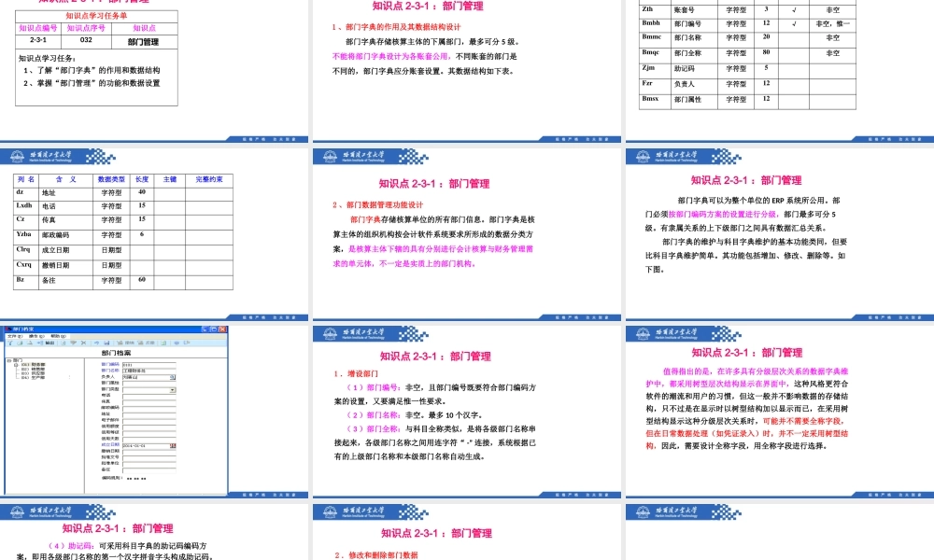This screenshot has height=560, width=934.
Task: Click the Save icon in 部门档案 toolbar
Action: 106,343
